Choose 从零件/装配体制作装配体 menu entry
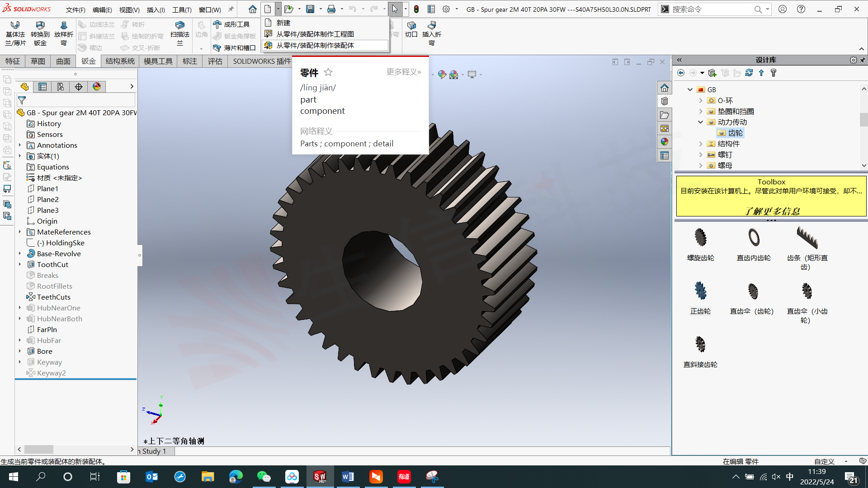This screenshot has width=868, height=488. 325,45
